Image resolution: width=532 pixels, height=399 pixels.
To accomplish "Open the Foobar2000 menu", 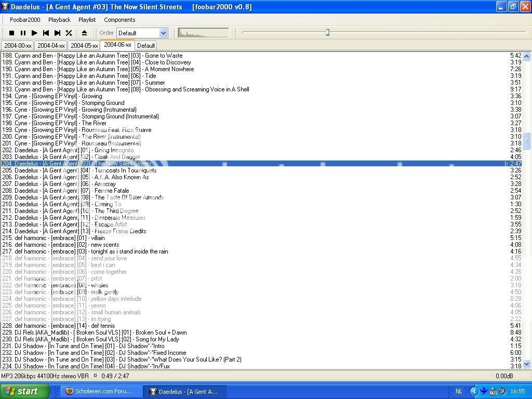I will (x=25, y=20).
